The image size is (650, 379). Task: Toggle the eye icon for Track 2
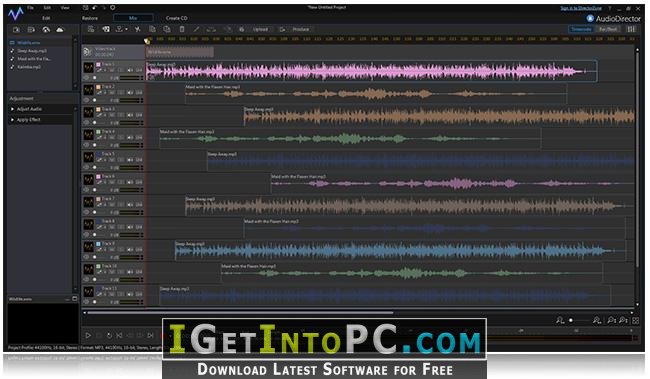click(87, 100)
